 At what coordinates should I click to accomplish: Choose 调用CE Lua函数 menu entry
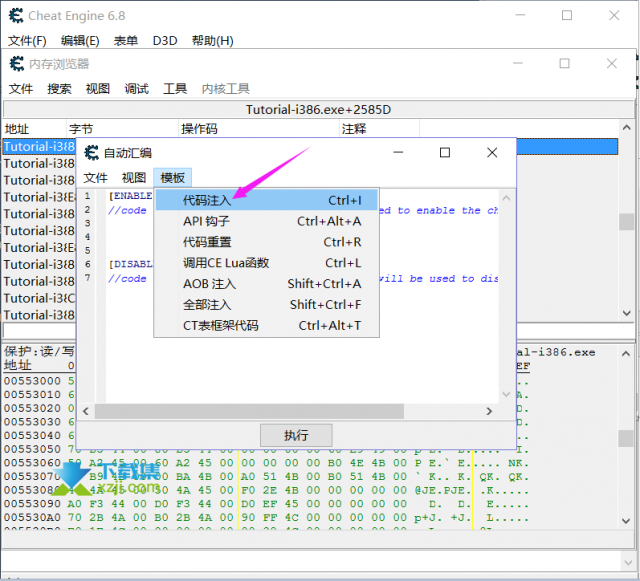click(x=267, y=263)
